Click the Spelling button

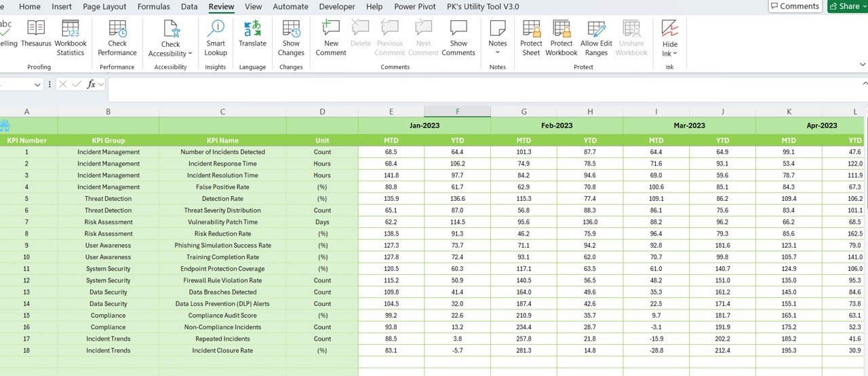(7, 34)
